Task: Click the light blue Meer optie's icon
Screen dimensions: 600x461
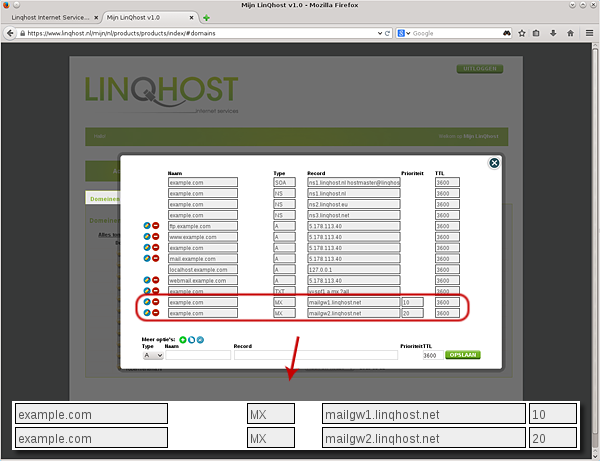Action: tap(200, 340)
